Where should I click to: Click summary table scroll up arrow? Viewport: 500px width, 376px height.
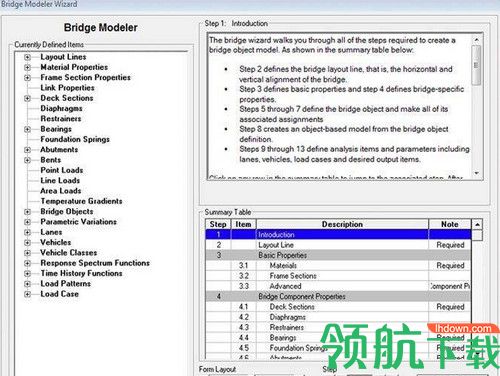click(x=477, y=225)
